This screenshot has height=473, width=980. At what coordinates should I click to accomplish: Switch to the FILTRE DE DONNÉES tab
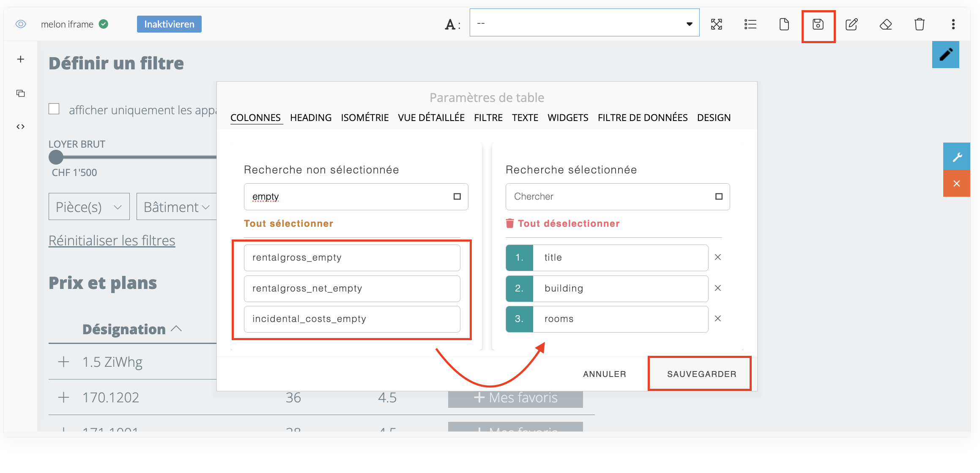(x=642, y=118)
